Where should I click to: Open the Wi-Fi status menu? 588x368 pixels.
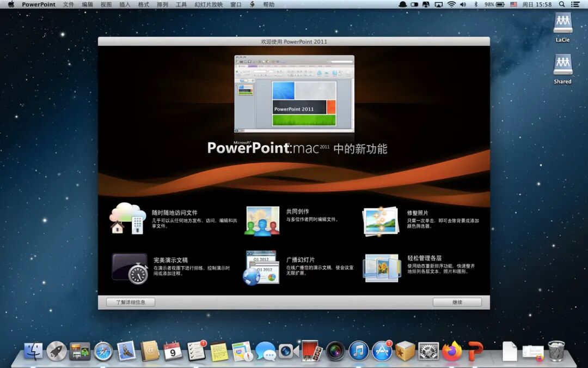pyautogui.click(x=451, y=4)
